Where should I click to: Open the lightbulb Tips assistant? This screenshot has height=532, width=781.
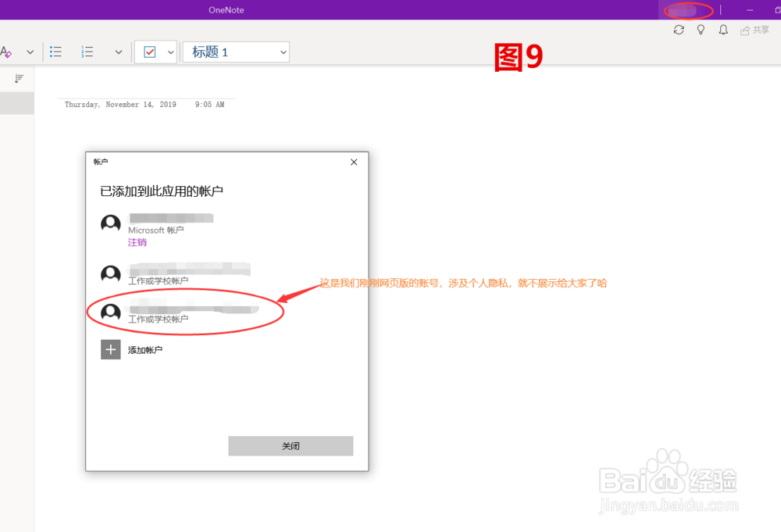click(x=701, y=29)
